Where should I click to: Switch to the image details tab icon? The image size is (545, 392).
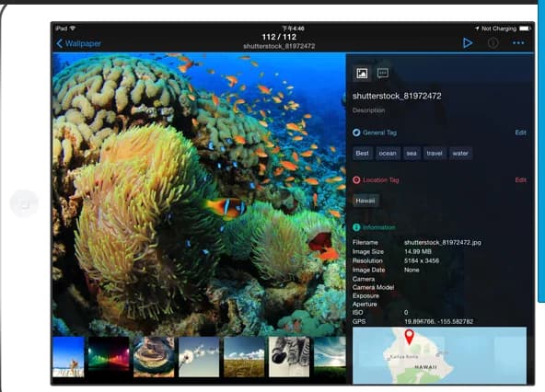point(362,74)
